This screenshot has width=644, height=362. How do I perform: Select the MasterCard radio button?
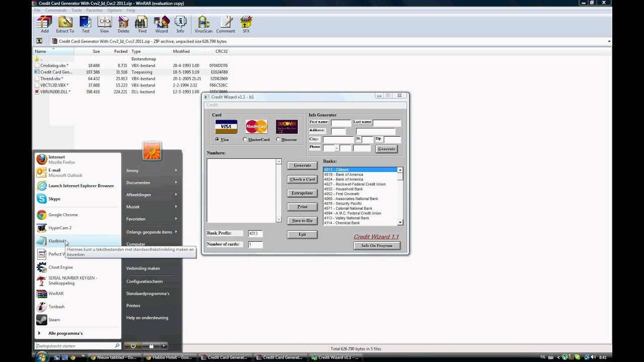[245, 139]
